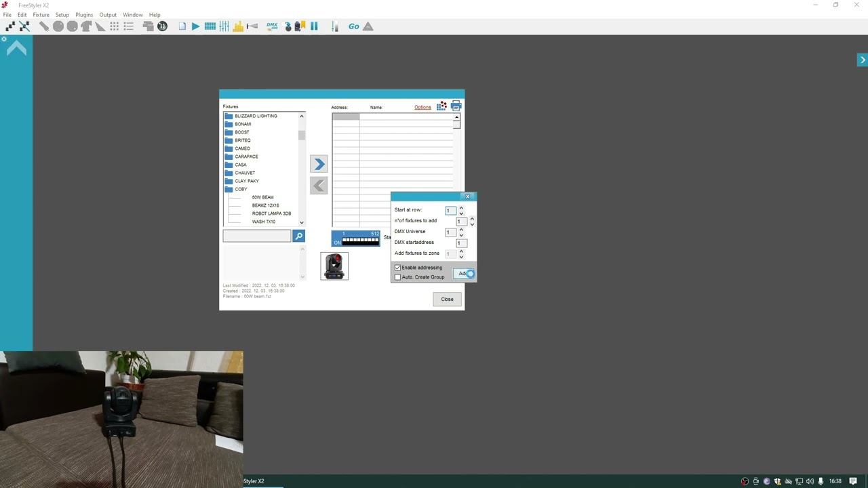Image resolution: width=868 pixels, height=488 pixels.
Task: Click the master intensity bar toolbar icon
Action: pyautogui.click(x=334, y=26)
